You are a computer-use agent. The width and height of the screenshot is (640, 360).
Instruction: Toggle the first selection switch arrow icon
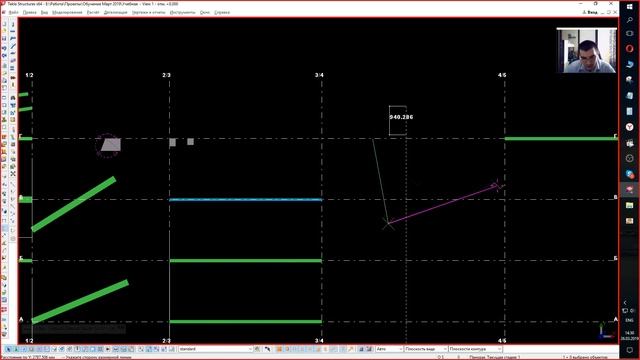[9, 349]
